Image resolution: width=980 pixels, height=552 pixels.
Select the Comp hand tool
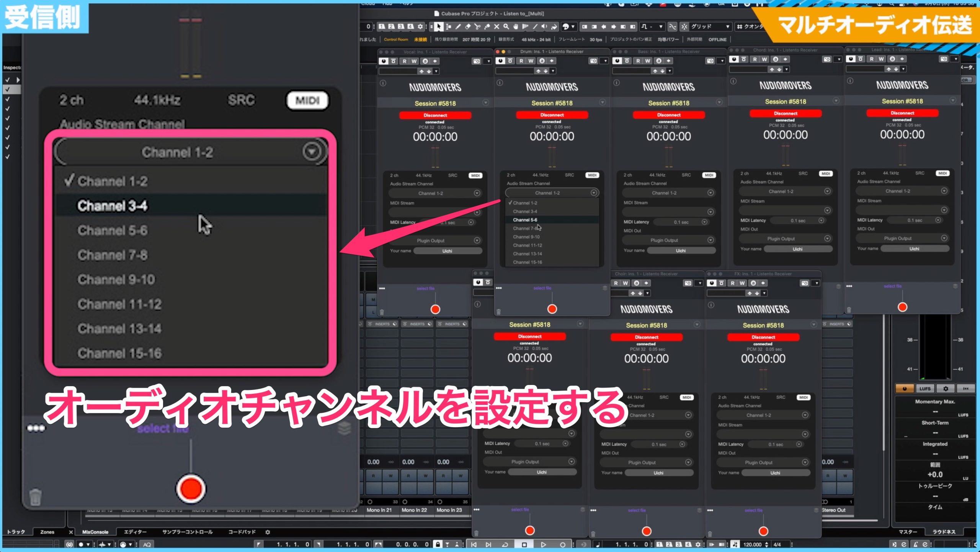pos(516,26)
